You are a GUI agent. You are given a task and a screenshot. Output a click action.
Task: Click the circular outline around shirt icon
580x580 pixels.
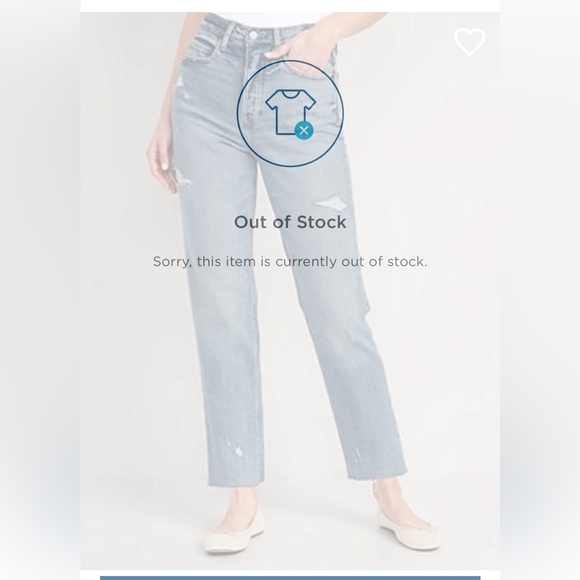290,113
